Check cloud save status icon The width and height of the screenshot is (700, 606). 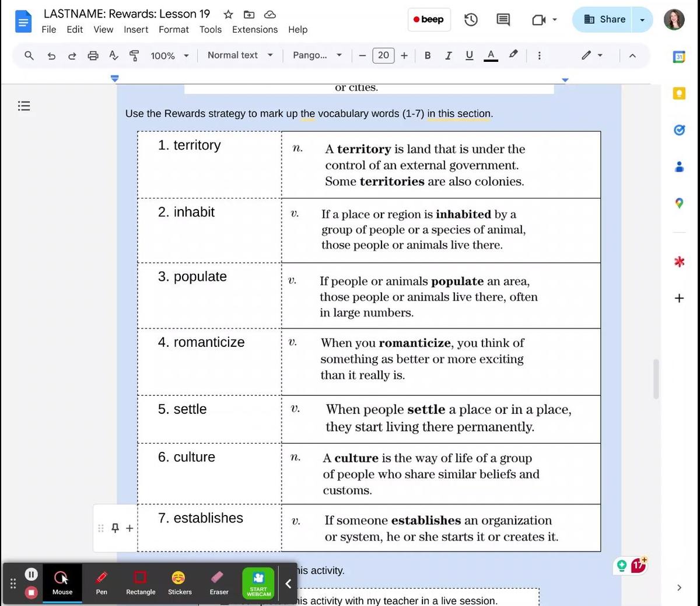point(270,14)
